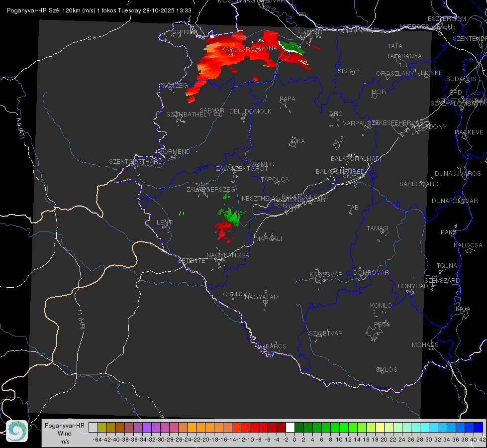Click the S 6 road label
The image size is (487, 448).
pos(92,38)
